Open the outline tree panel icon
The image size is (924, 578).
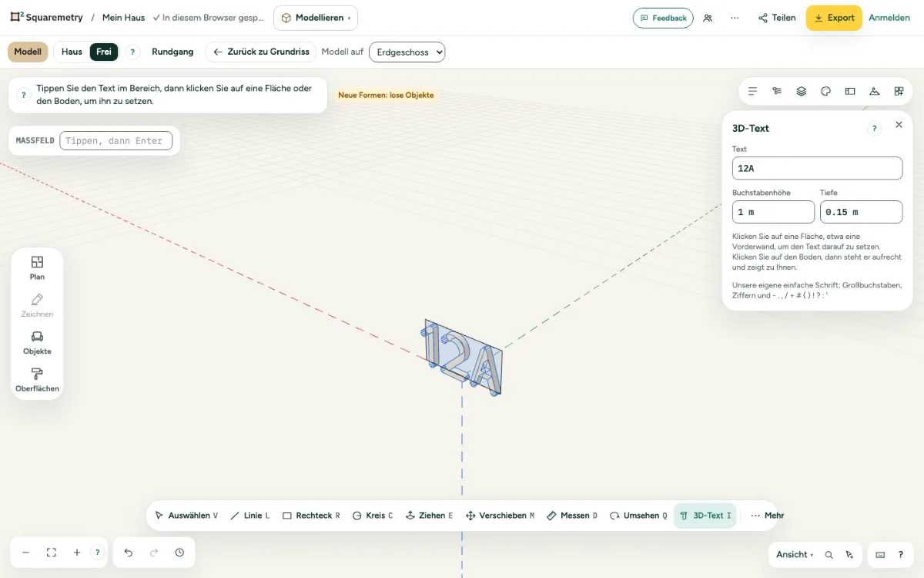(777, 91)
